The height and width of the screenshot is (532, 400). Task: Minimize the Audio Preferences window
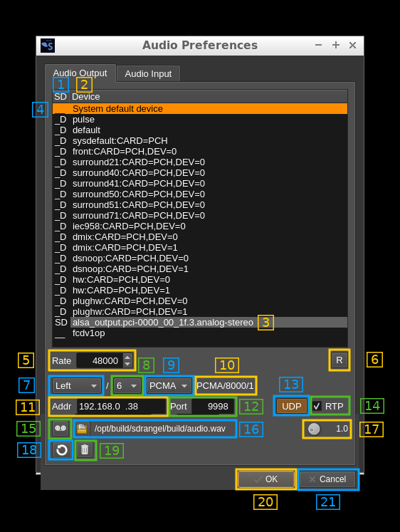tap(318, 45)
